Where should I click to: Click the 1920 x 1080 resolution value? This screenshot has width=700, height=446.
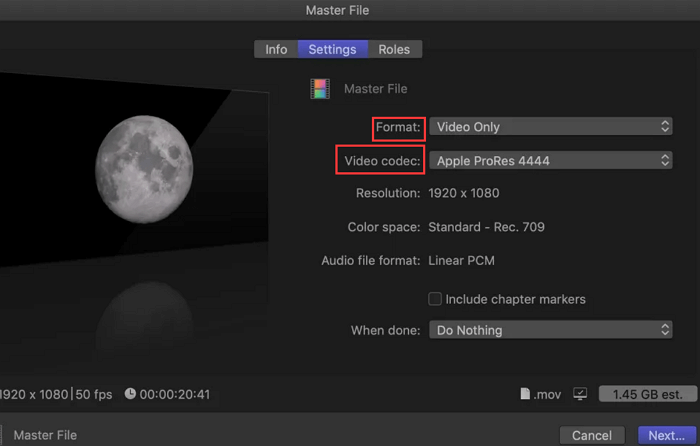(464, 193)
